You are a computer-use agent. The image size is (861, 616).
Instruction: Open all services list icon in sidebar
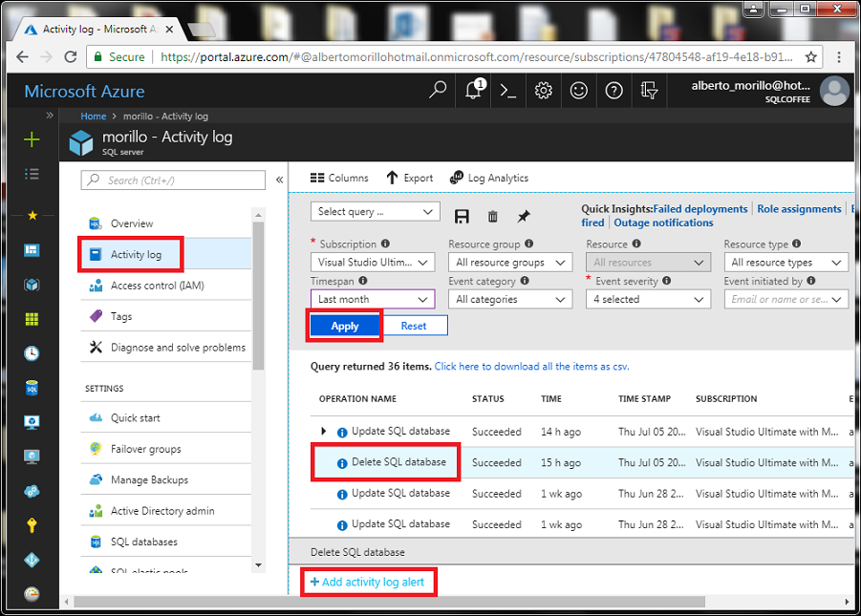tap(32, 174)
